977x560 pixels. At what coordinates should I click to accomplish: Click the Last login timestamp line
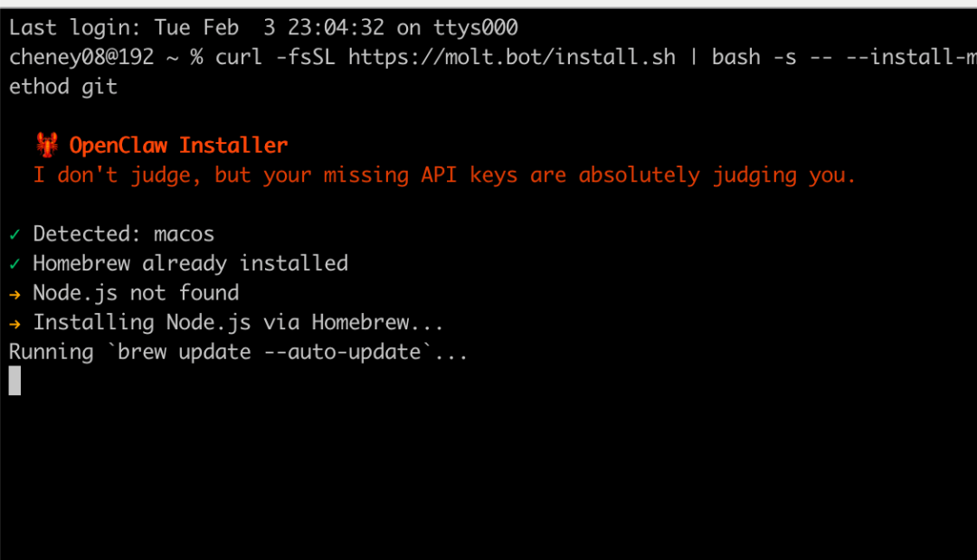(263, 27)
